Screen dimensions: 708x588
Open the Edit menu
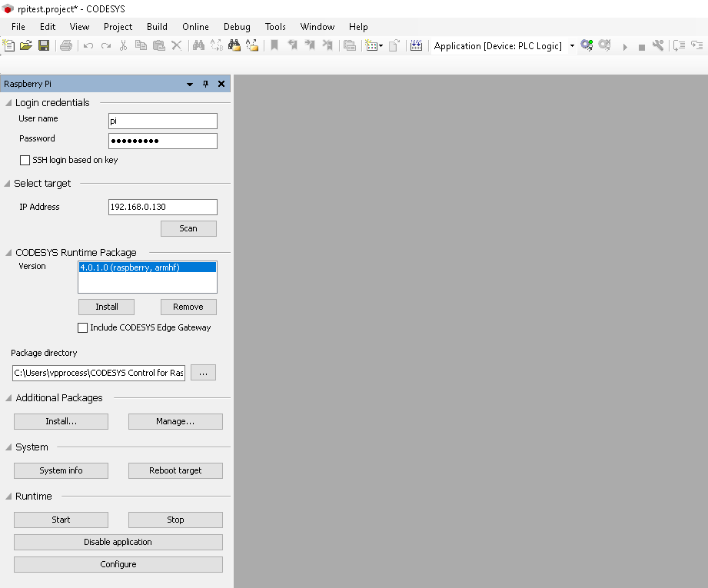coord(48,27)
